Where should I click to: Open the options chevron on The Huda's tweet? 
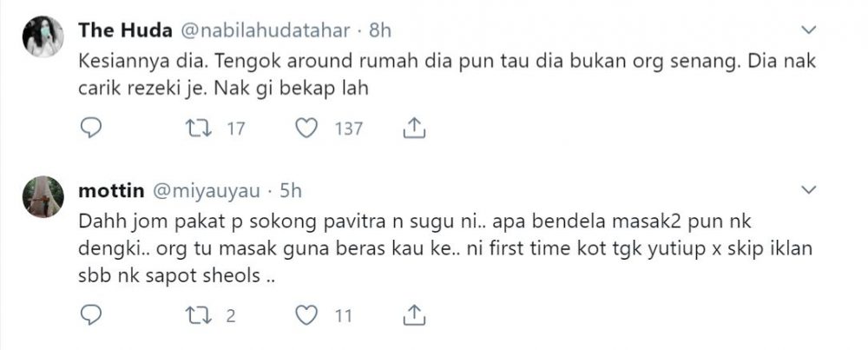click(808, 30)
